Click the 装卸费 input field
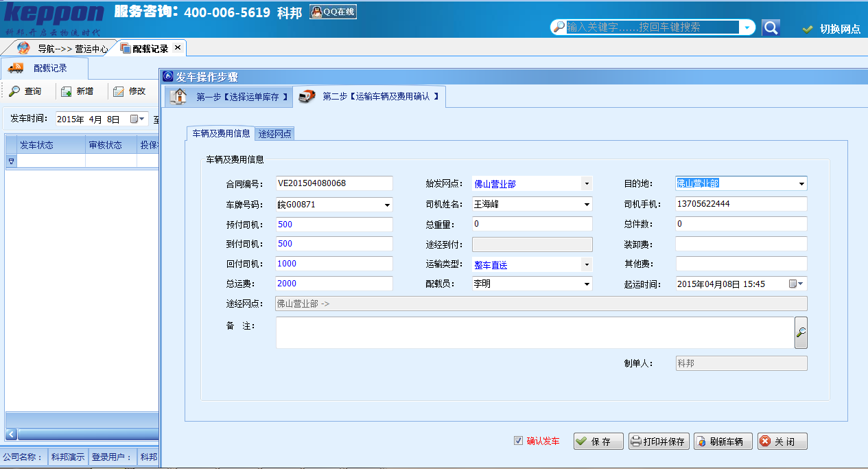 741,244
